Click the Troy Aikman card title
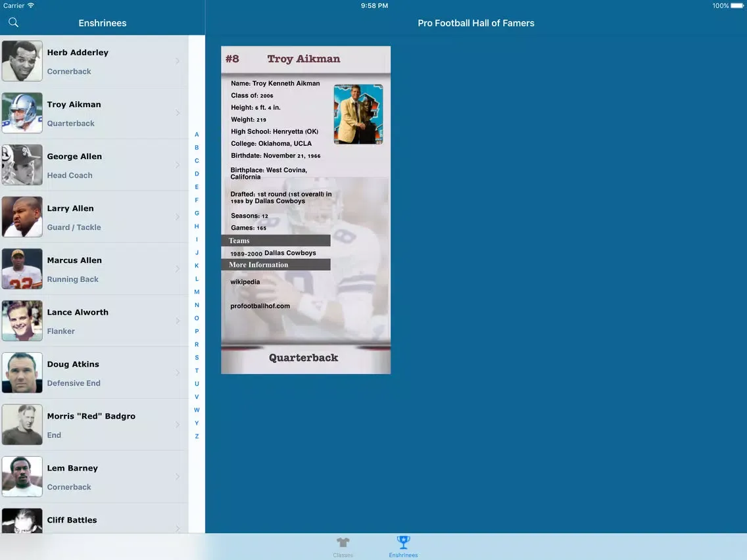 coord(304,59)
